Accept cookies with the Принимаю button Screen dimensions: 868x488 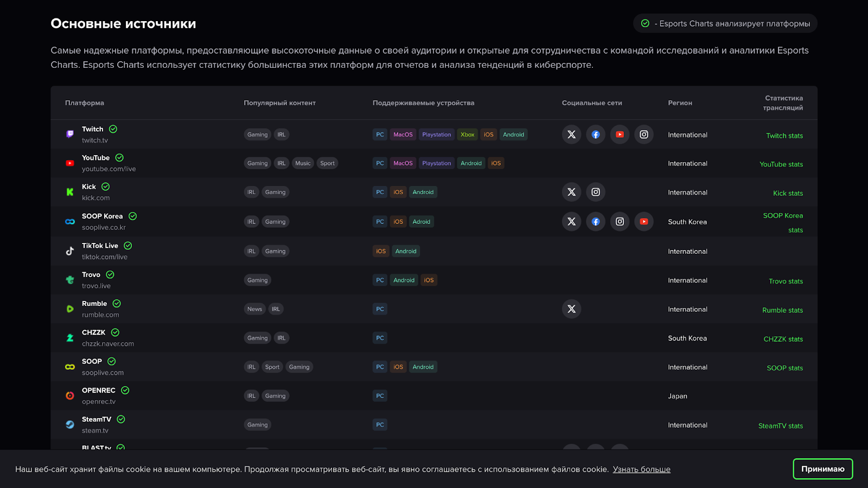[x=823, y=469]
